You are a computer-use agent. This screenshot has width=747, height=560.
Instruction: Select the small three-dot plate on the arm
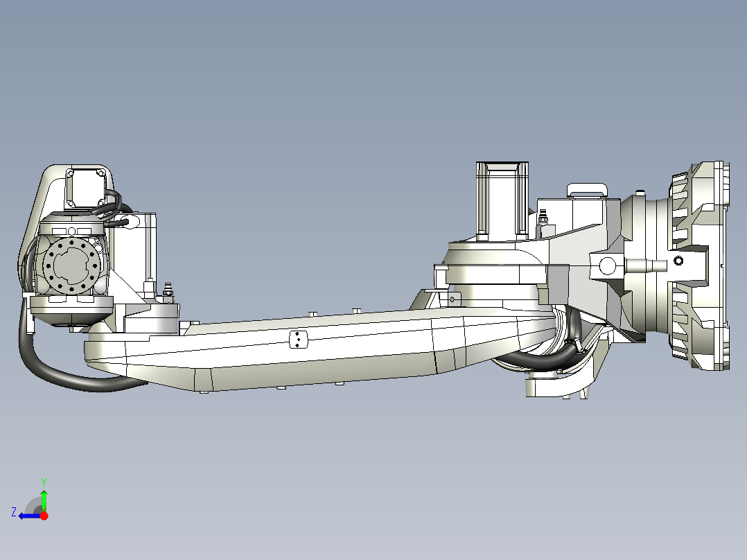pyautogui.click(x=298, y=340)
